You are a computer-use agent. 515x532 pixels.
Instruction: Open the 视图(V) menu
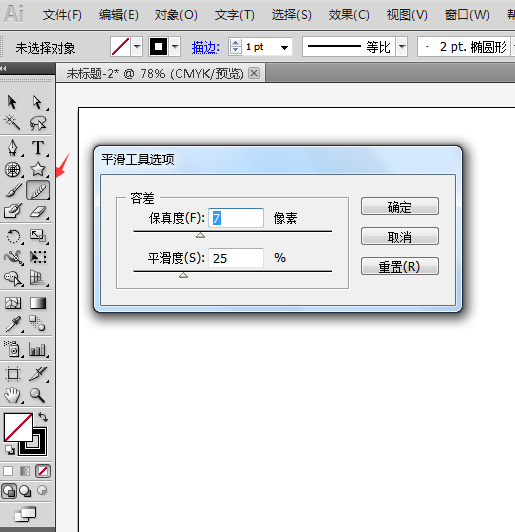coord(407,15)
